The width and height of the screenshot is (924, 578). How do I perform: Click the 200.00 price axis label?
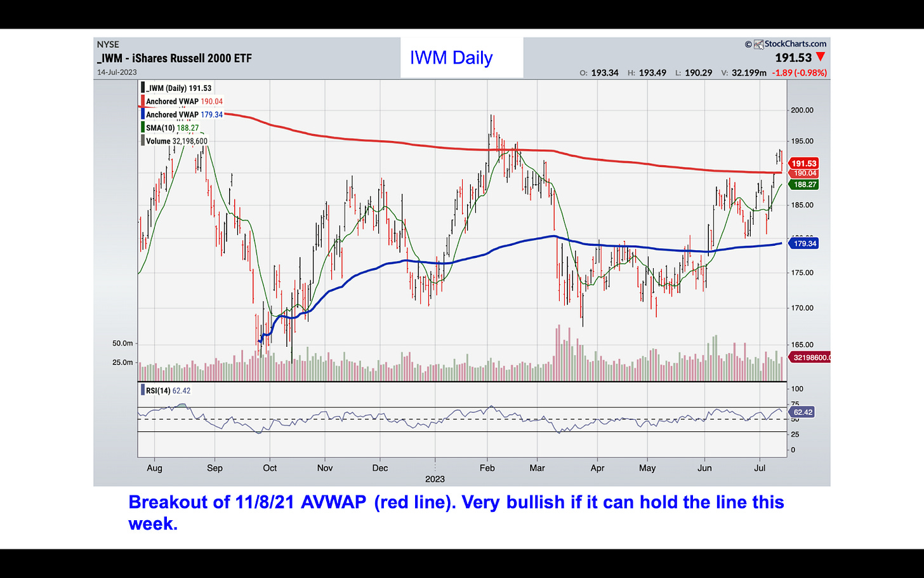[x=802, y=111]
